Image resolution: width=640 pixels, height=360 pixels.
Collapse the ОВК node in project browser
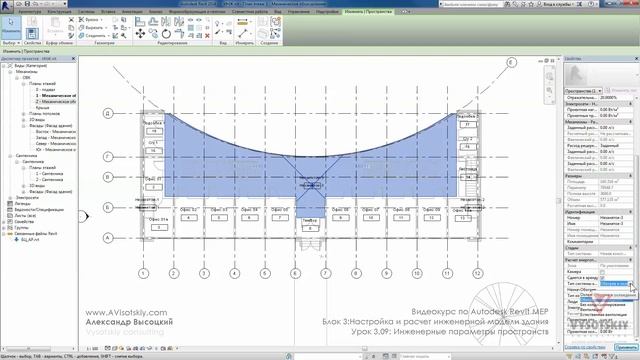pyautogui.click(x=17, y=78)
